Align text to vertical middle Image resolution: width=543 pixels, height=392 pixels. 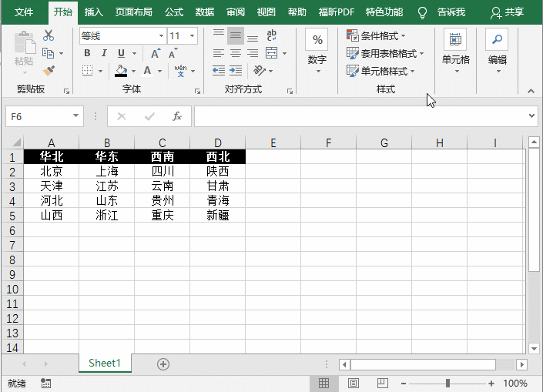236,35
